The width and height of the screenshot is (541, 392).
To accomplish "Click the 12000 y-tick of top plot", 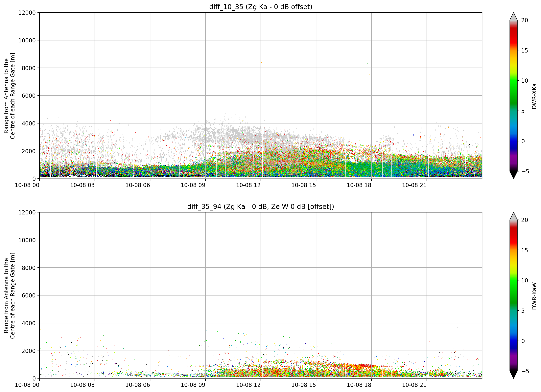I will coord(27,13).
